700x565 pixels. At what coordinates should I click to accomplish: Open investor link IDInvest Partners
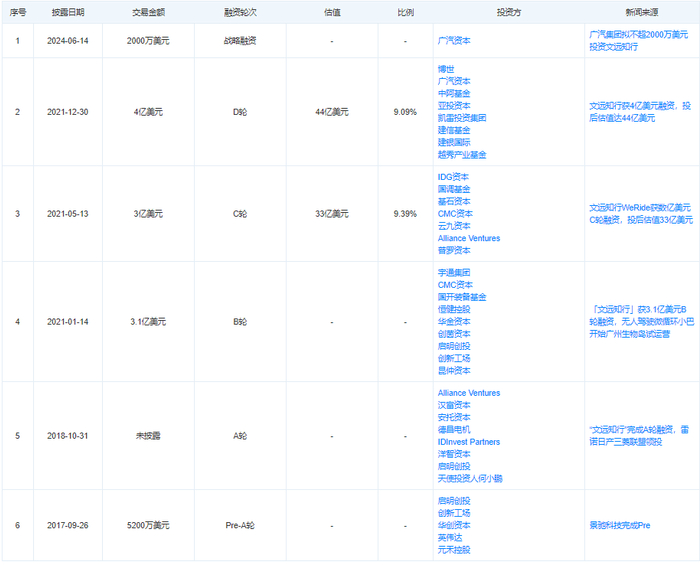469,442
